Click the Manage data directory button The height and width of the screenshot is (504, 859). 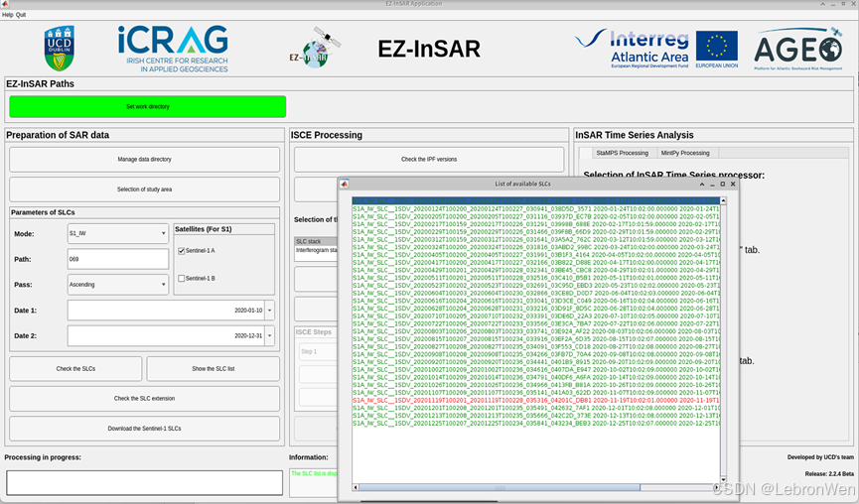click(145, 160)
